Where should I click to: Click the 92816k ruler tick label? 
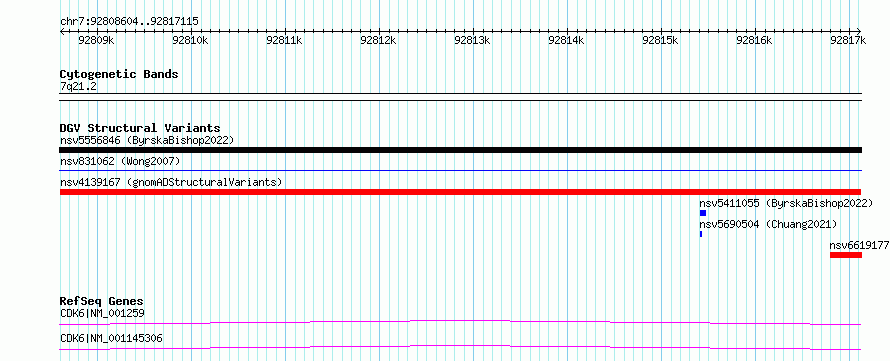pyautogui.click(x=754, y=40)
